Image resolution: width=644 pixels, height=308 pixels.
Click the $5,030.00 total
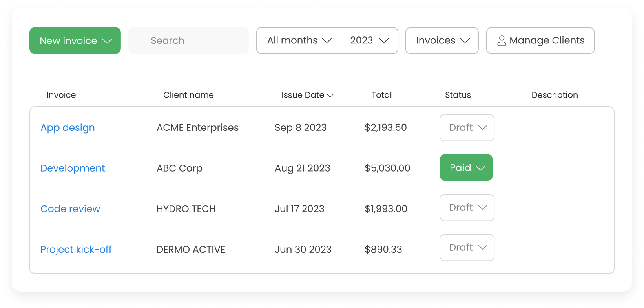point(387,168)
